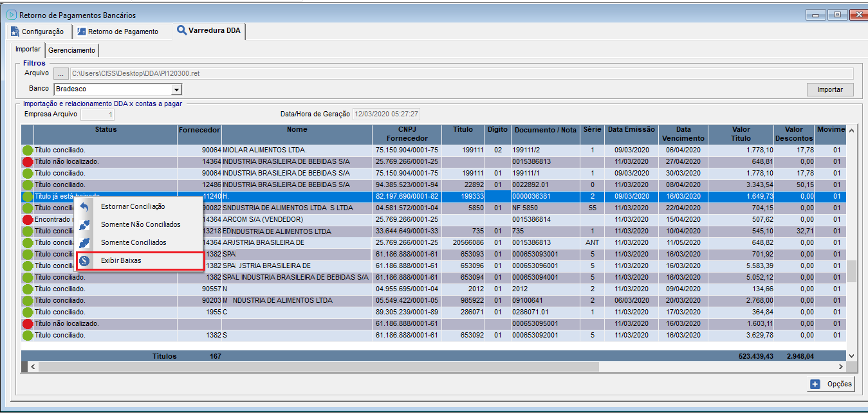Click the Somente Conciliados filter icon

point(84,243)
